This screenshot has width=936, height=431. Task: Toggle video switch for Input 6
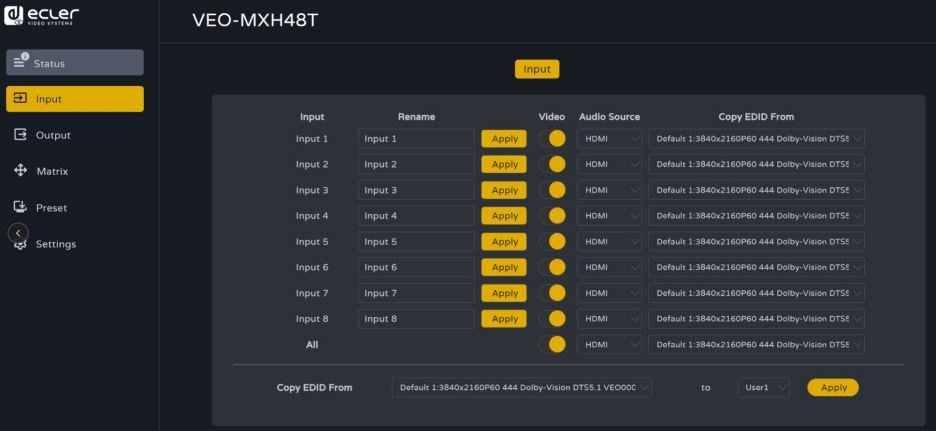552,267
